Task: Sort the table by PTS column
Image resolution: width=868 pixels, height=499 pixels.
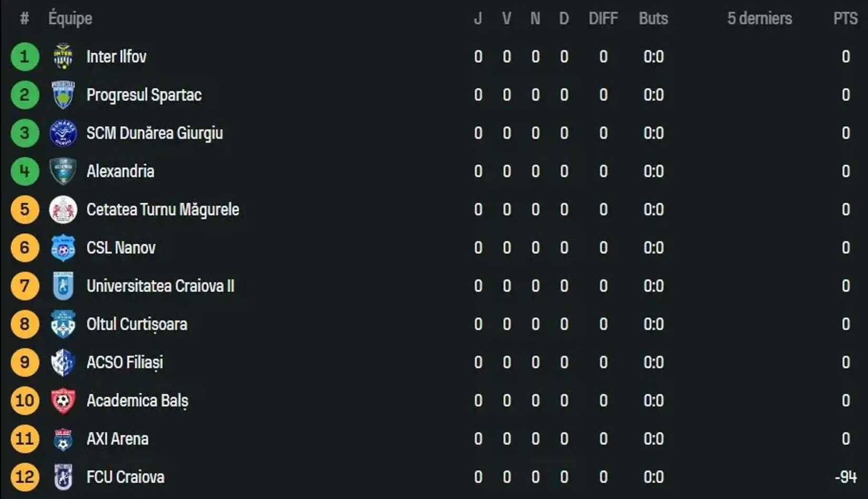Action: coord(845,18)
